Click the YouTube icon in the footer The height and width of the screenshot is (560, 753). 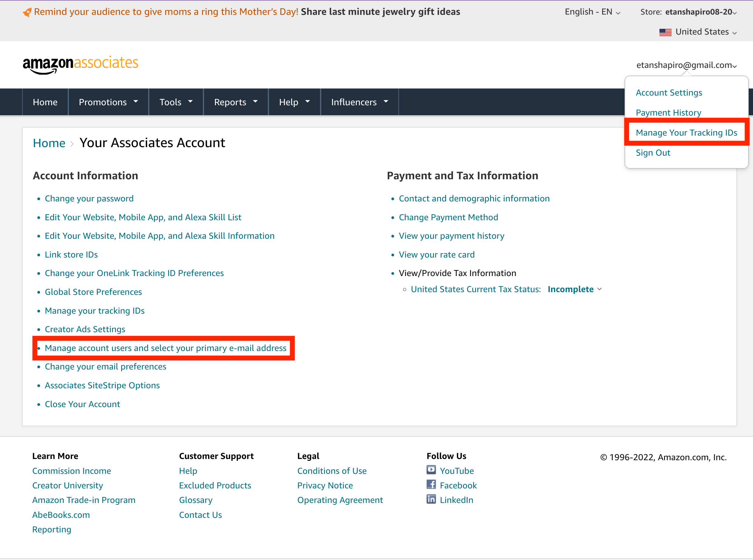tap(431, 470)
